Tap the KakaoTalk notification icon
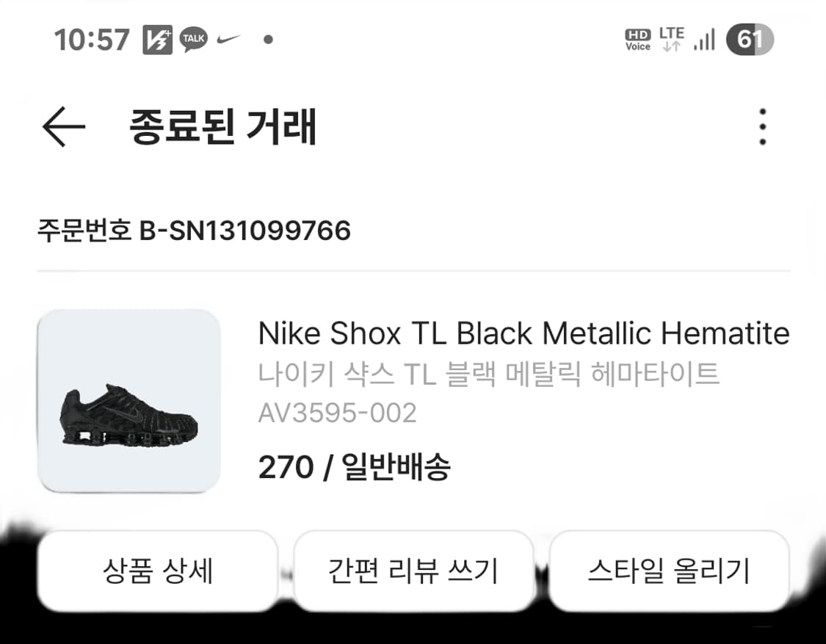This screenshot has width=826, height=644. tap(192, 40)
